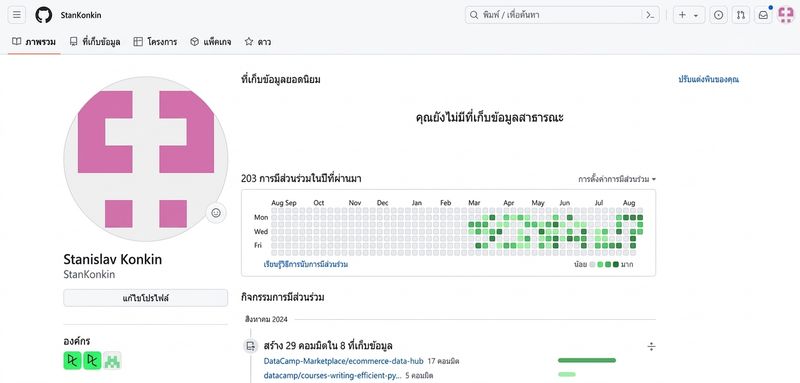Click the plus create-new icon
This screenshot has width=800, height=383.
click(683, 15)
